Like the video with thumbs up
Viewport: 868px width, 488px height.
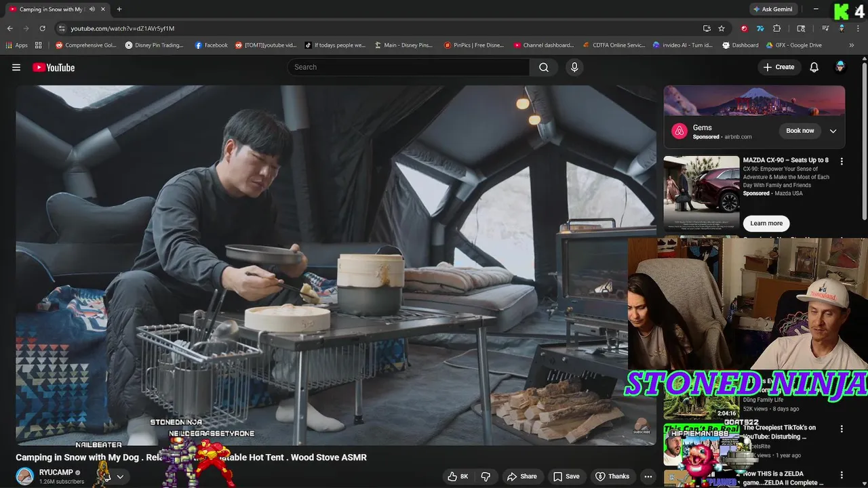tap(458, 476)
